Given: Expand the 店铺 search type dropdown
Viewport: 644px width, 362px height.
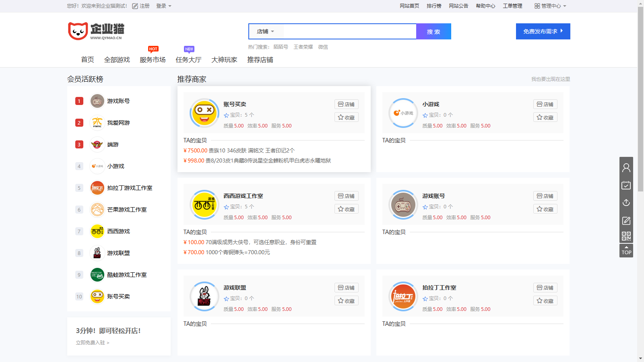Looking at the screenshot, I should pos(266,31).
